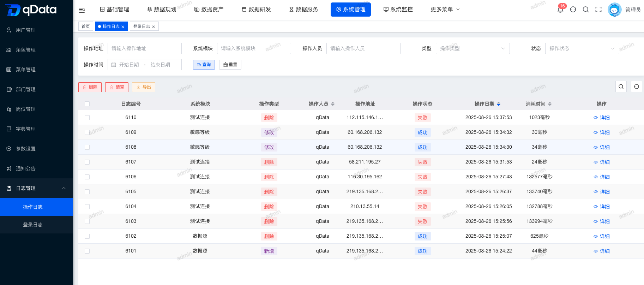Open the 操作类型 dropdown
The height and width of the screenshot is (285, 644).
point(473,48)
